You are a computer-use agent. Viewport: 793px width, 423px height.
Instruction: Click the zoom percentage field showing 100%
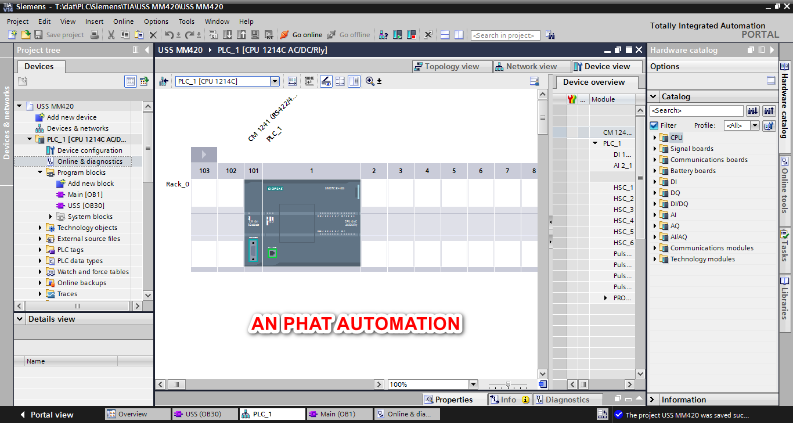click(412, 384)
